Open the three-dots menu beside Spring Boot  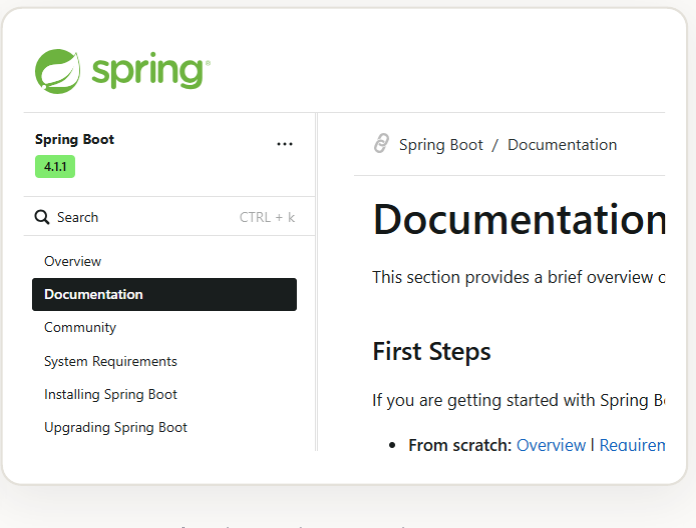(x=285, y=144)
